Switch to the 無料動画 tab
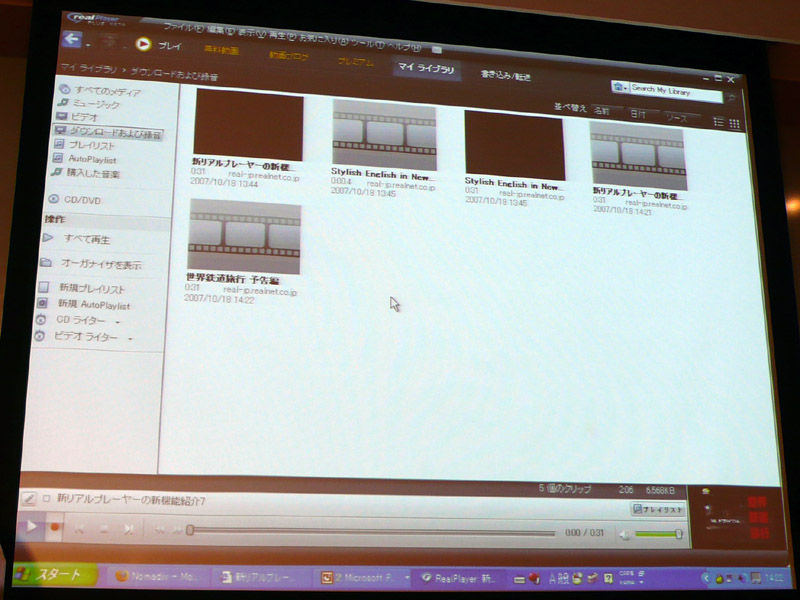This screenshot has height=600, width=800. pos(221,50)
